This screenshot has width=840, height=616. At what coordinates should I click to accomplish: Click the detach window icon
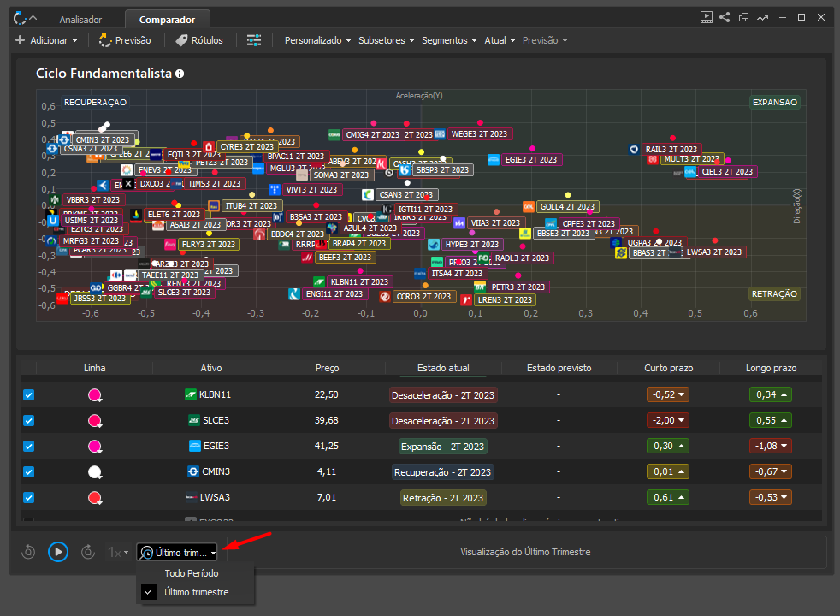pos(743,17)
